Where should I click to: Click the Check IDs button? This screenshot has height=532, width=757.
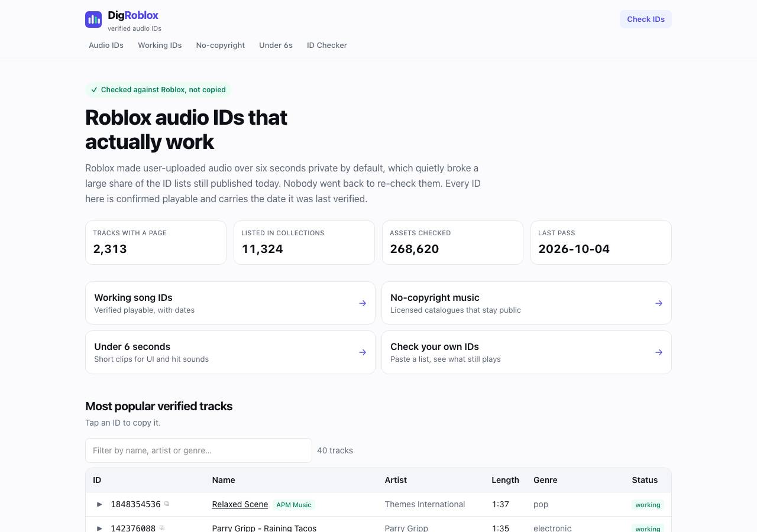tap(646, 20)
